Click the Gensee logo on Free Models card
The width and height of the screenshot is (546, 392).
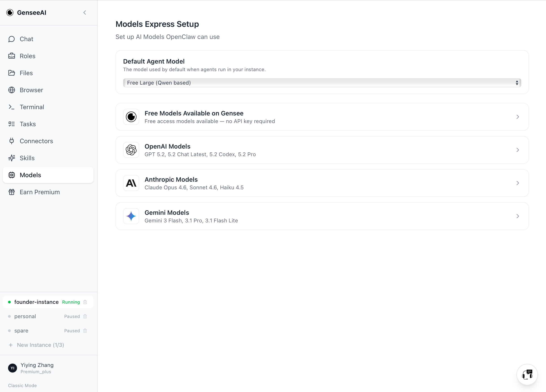coord(131,117)
